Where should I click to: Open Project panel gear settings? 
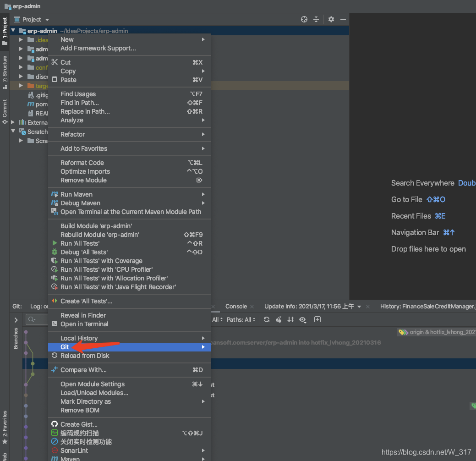click(x=331, y=19)
